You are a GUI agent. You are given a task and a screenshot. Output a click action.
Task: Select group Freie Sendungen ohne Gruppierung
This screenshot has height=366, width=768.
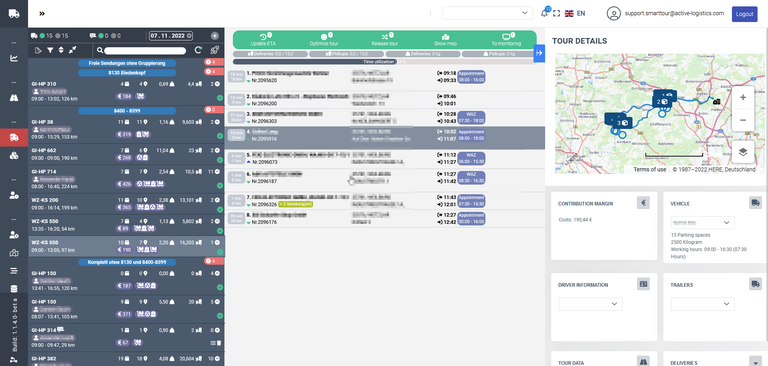[x=127, y=63]
